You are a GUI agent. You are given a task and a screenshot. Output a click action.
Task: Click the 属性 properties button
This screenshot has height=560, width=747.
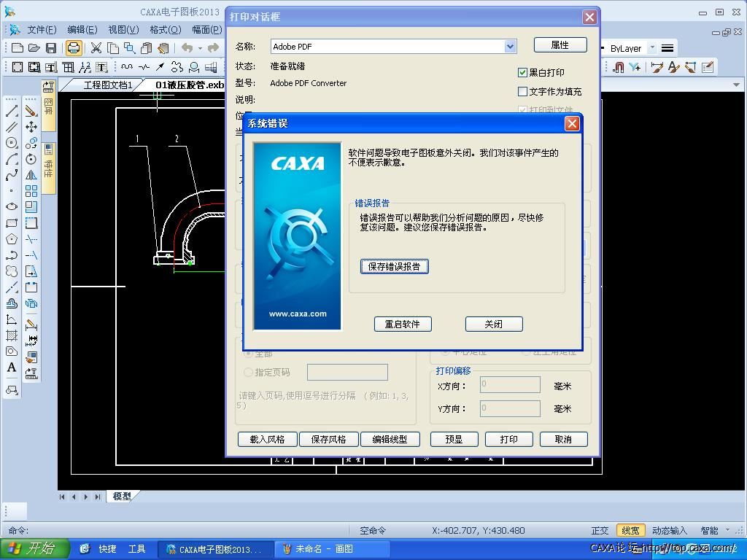pos(560,44)
